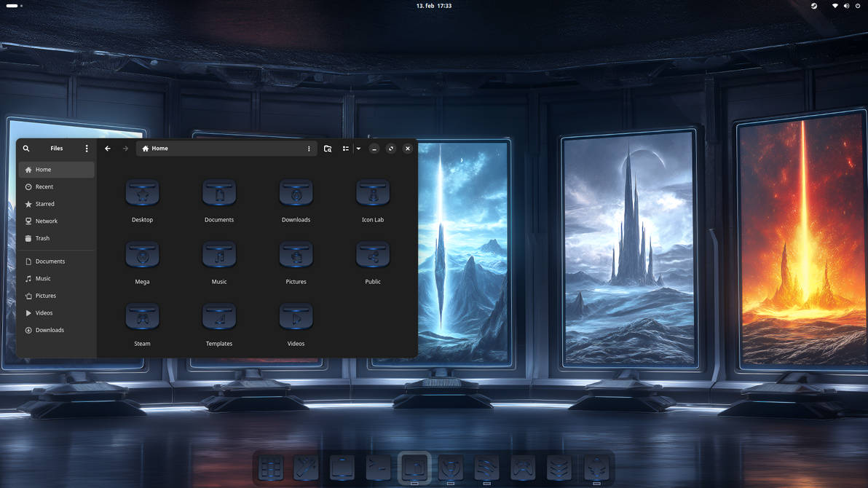Select the Videos folder icon in grid

coord(296,317)
